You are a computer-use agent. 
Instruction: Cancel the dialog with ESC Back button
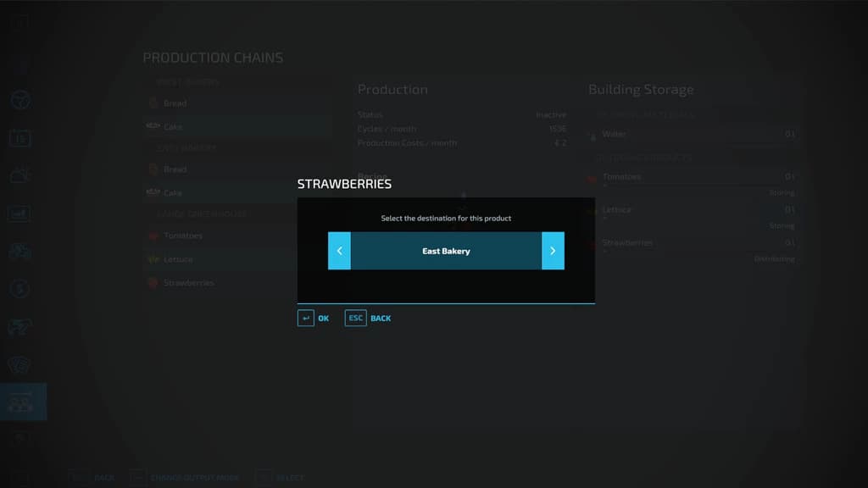(368, 319)
